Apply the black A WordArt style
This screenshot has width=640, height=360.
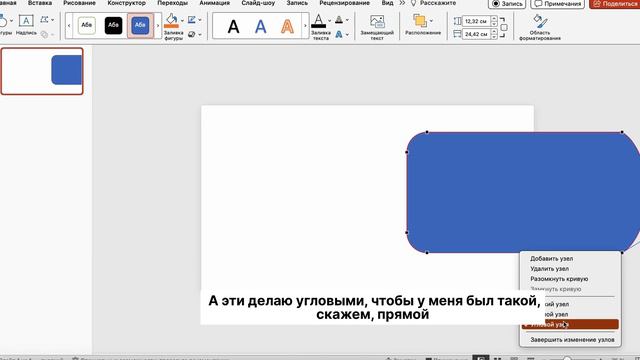tap(233, 27)
